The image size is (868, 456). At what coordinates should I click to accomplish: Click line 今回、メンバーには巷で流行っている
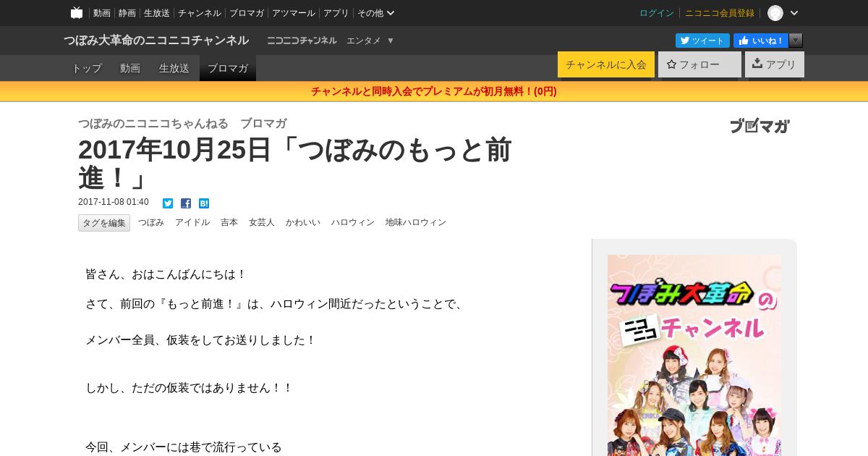(184, 447)
